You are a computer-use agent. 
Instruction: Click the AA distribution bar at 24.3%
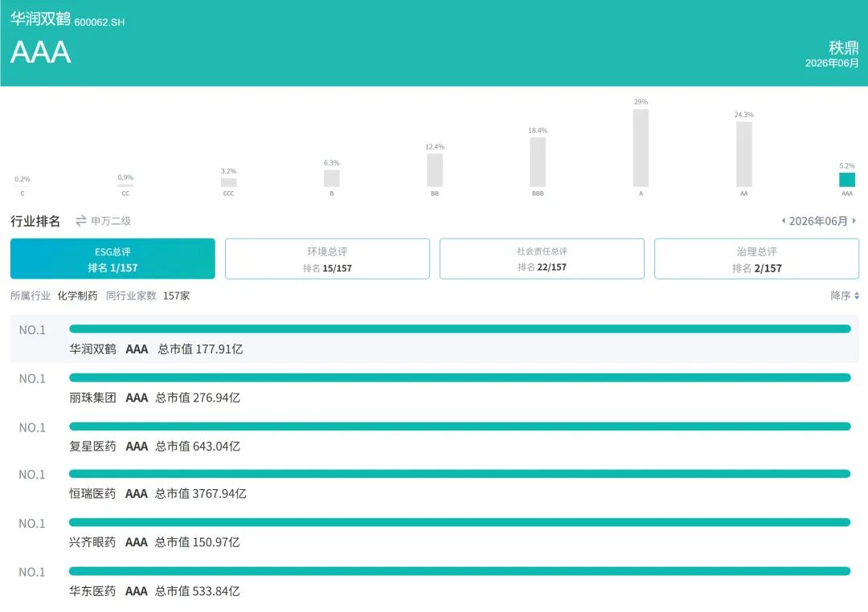[x=744, y=154]
